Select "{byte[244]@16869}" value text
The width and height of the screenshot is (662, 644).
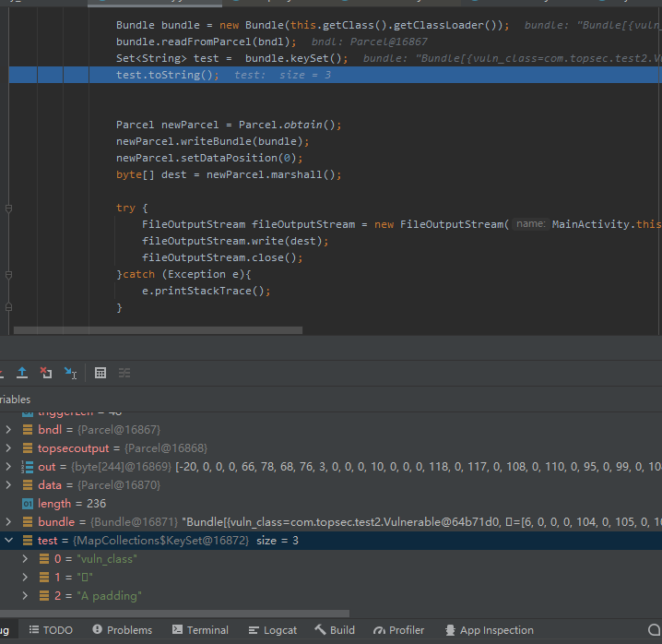click(x=122, y=467)
